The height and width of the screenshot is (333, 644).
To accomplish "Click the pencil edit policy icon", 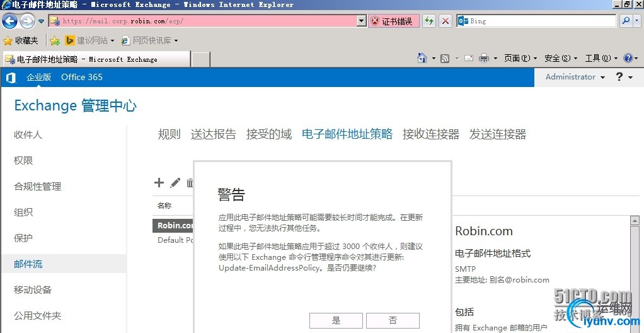I will (x=175, y=182).
